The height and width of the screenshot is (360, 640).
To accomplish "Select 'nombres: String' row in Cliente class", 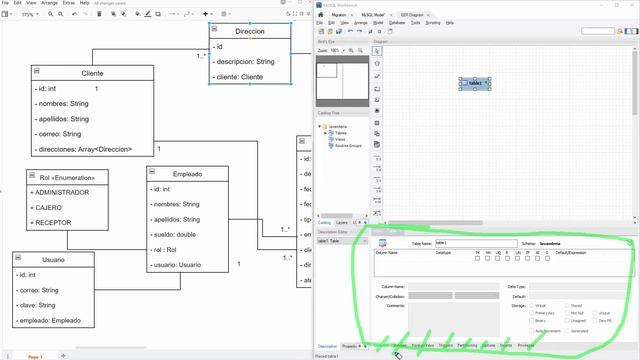I will [x=92, y=104].
